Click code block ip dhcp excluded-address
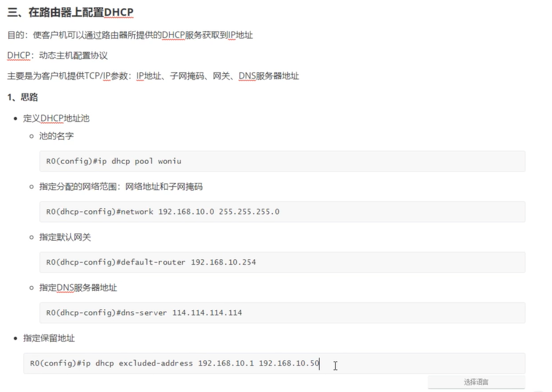This screenshot has width=552, height=392. tap(275, 363)
